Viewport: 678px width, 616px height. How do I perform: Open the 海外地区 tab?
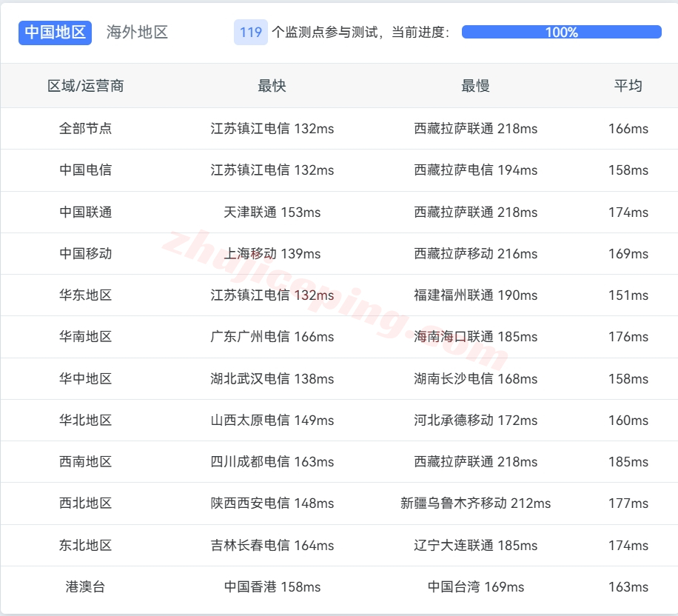pos(137,33)
